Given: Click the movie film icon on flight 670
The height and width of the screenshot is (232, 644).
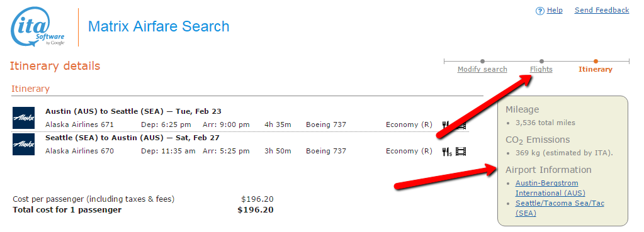Looking at the screenshot, I should click(x=461, y=152).
